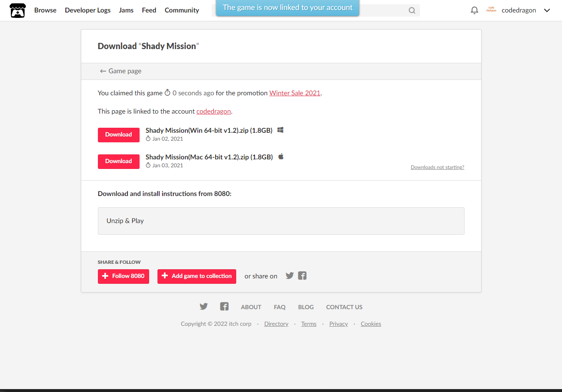Click the Apple platform icon
The width and height of the screenshot is (562, 392).
(281, 156)
